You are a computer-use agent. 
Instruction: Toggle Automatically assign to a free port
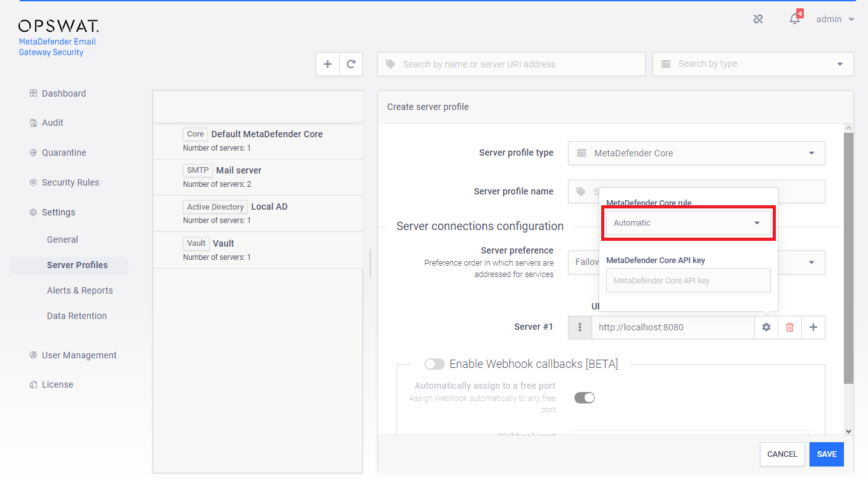point(585,398)
